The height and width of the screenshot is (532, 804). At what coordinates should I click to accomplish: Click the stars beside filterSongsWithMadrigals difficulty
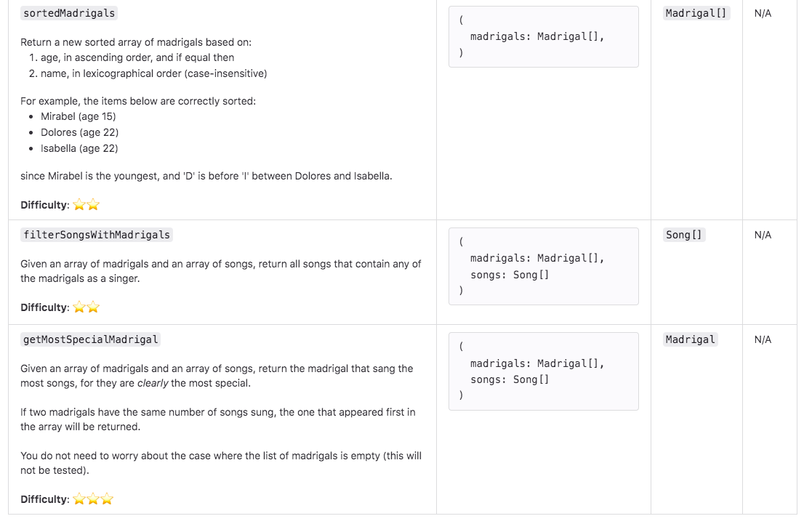click(x=86, y=307)
